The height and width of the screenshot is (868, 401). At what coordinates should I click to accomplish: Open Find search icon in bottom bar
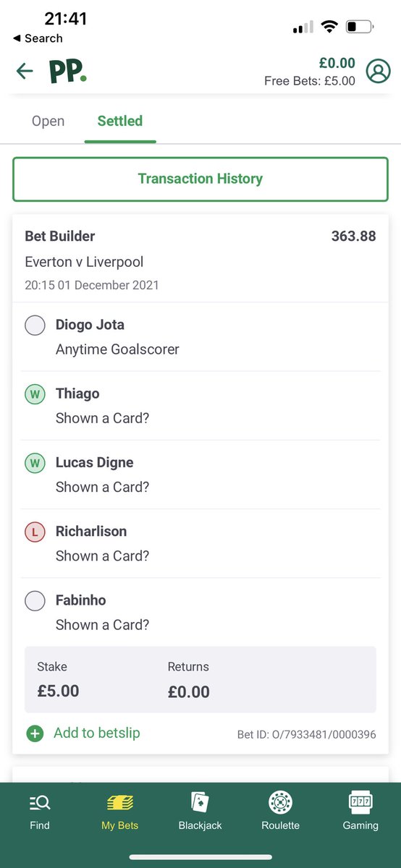40,801
